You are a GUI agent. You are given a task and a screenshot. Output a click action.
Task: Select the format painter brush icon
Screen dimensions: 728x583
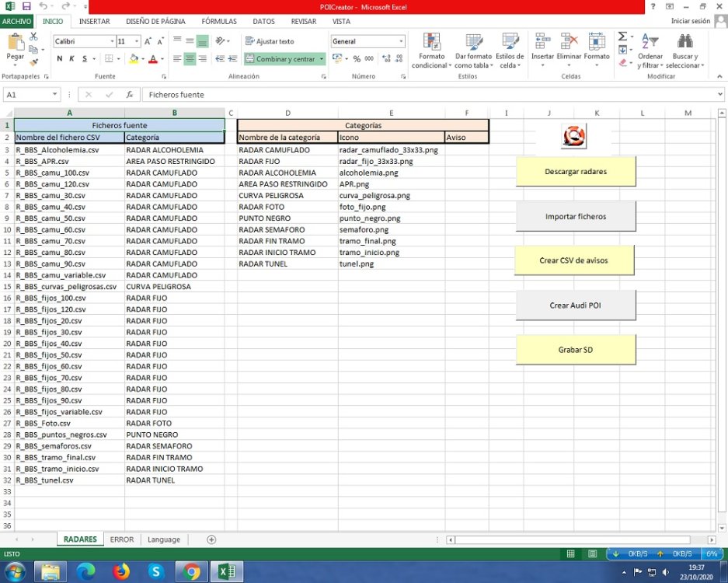[34, 61]
